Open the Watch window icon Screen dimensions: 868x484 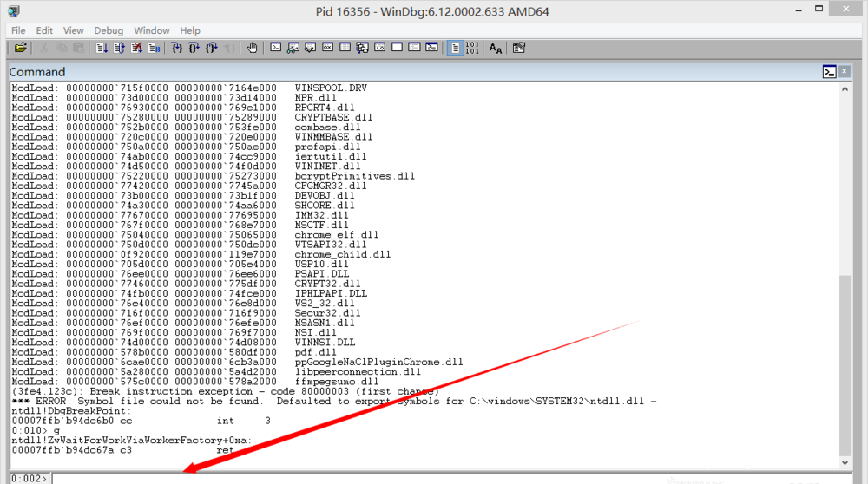[x=293, y=48]
